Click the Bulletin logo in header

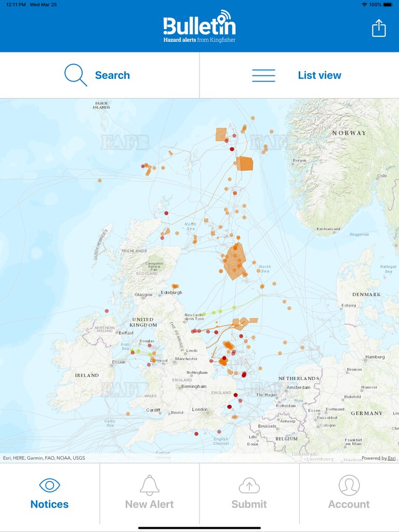point(199,27)
